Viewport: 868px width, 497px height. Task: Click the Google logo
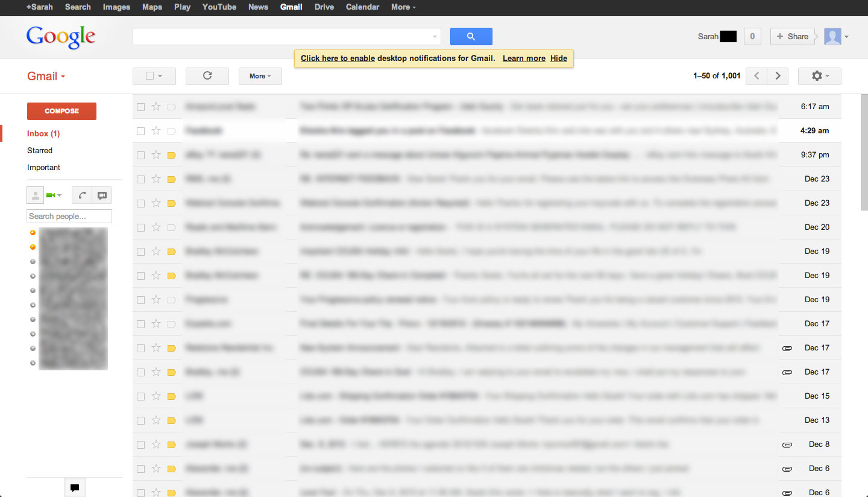[x=60, y=36]
